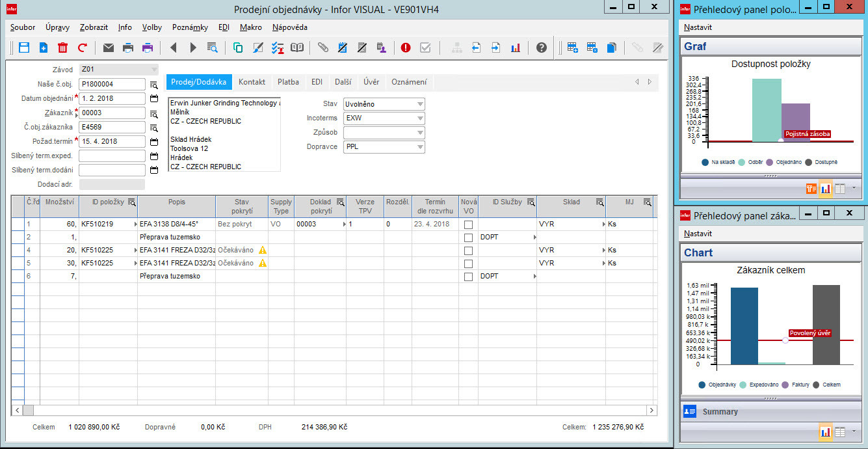Switch to the Oznámení tab
The width and height of the screenshot is (868, 449).
coord(409,82)
